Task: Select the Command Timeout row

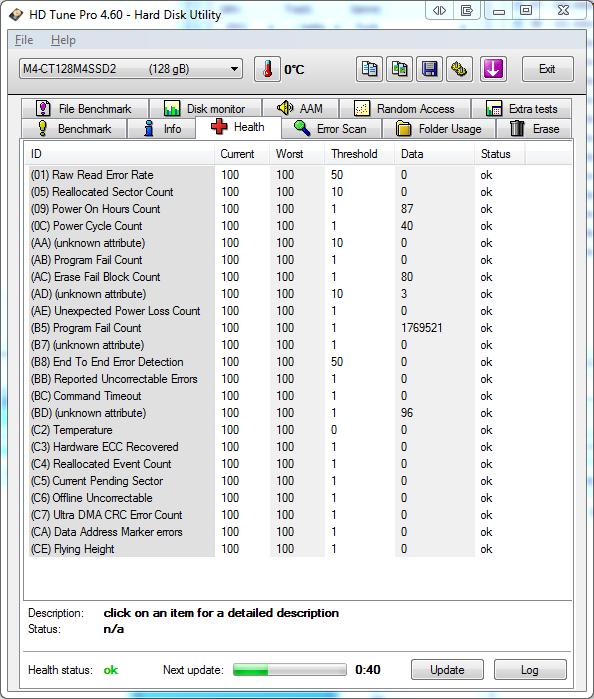Action: click(277, 395)
